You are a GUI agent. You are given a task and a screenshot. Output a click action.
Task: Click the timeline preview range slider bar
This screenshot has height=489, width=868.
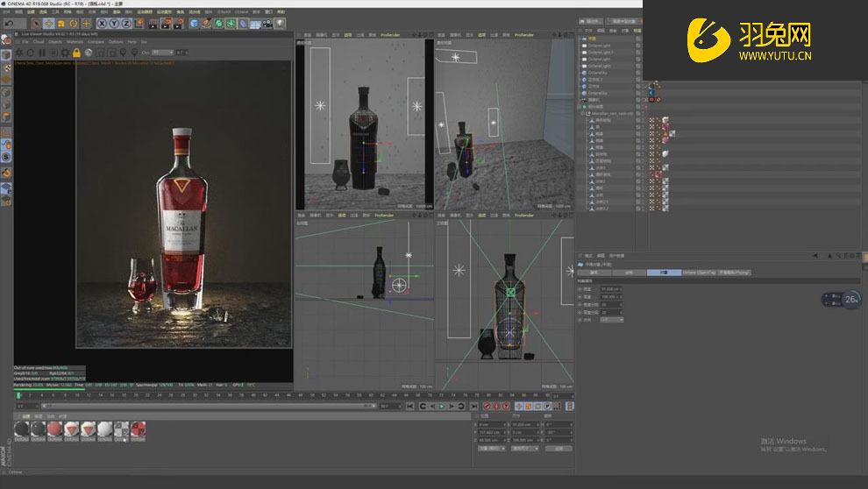[x=210, y=406]
